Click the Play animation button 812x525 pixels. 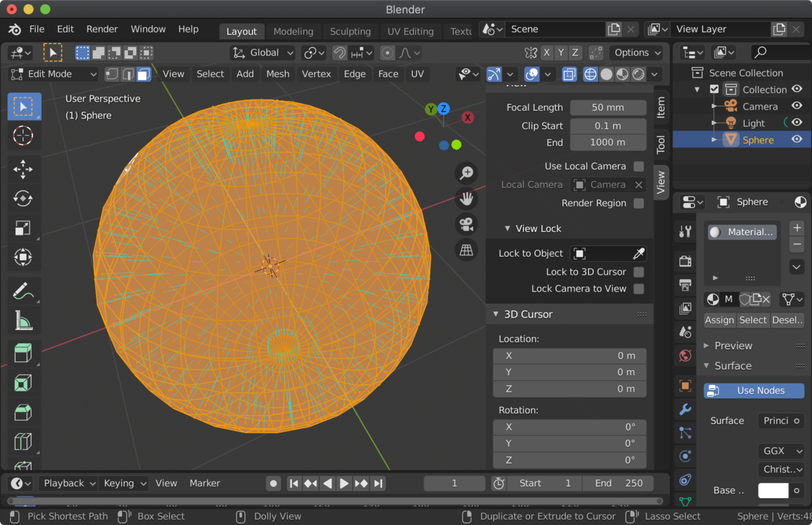click(x=344, y=483)
